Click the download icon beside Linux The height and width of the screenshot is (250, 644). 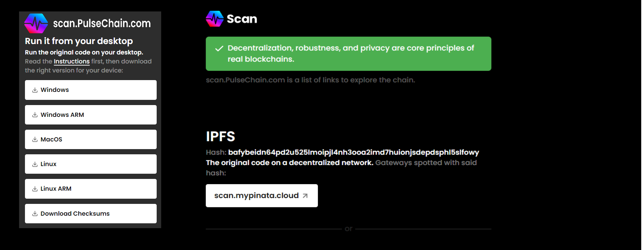point(35,164)
